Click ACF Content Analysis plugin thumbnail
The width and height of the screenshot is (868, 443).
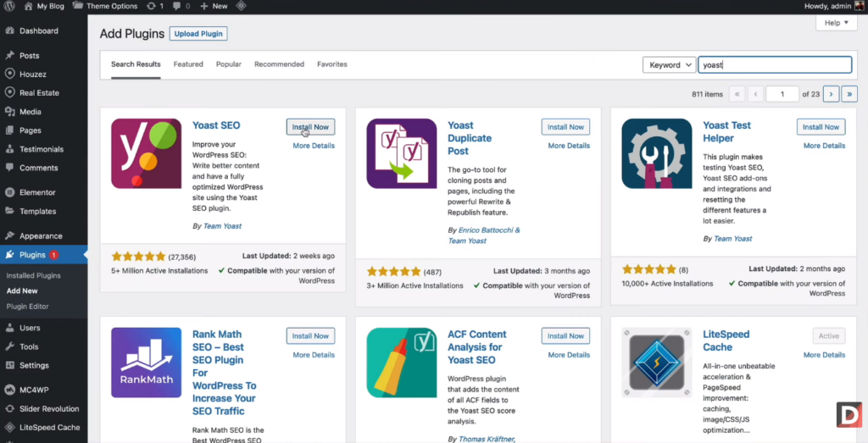point(401,363)
